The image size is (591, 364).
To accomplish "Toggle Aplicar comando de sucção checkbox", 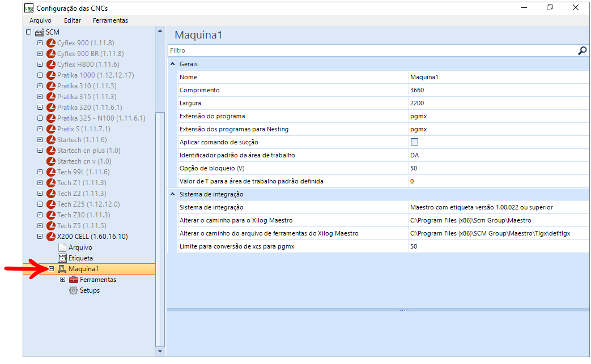I will (x=414, y=142).
